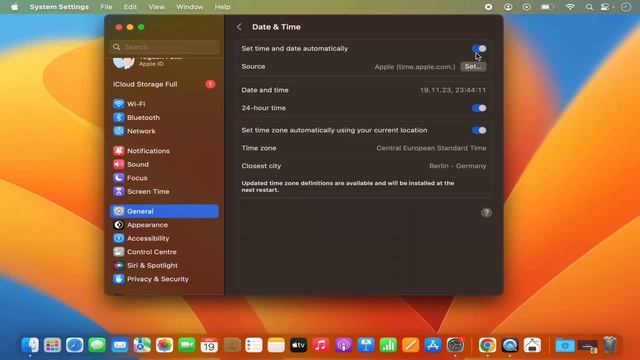640x360 pixels.
Task: Open the blue folder stack in Dock
Action: click(x=565, y=345)
